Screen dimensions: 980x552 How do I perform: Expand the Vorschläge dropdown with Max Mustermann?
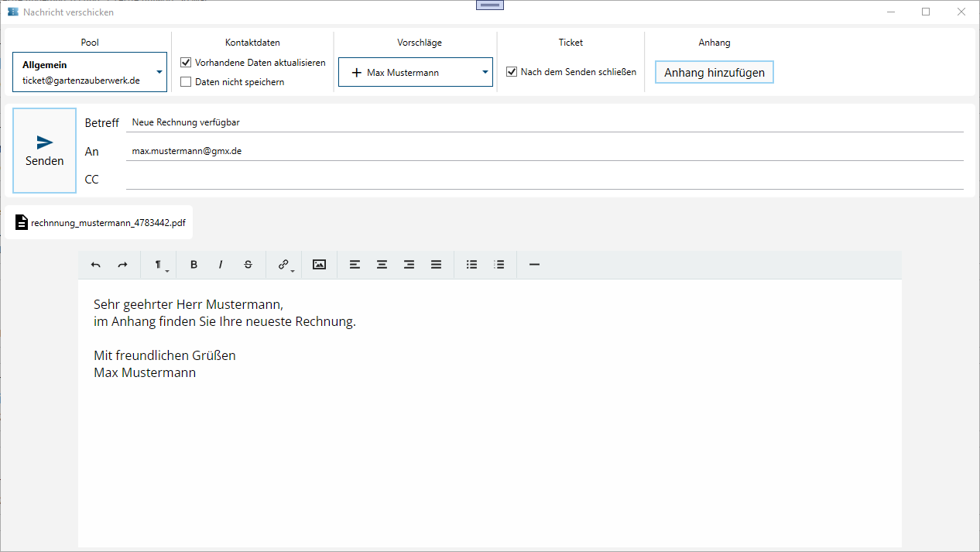415,72
